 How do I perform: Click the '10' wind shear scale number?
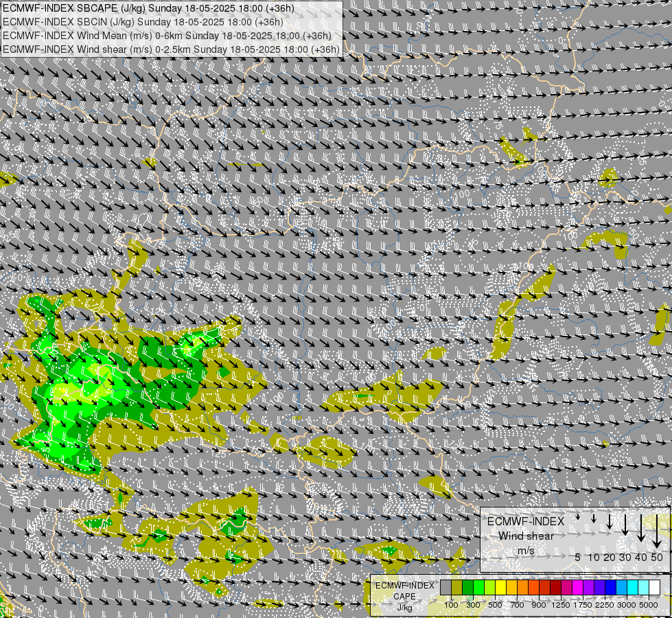(594, 557)
